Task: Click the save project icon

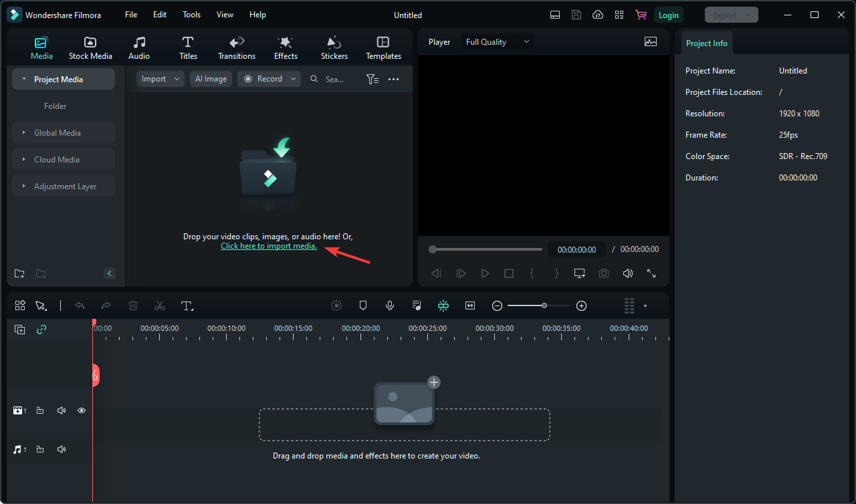Action: tap(576, 15)
